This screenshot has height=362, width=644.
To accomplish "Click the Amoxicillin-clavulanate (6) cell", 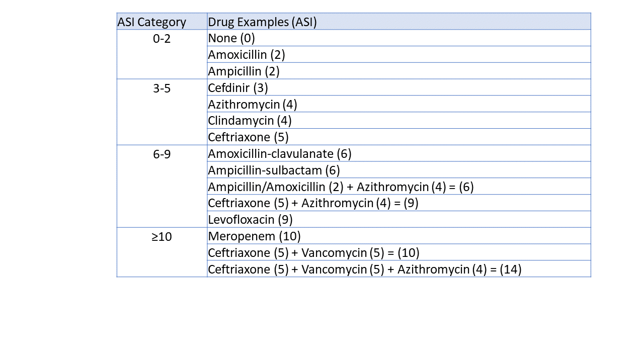I will (x=399, y=153).
